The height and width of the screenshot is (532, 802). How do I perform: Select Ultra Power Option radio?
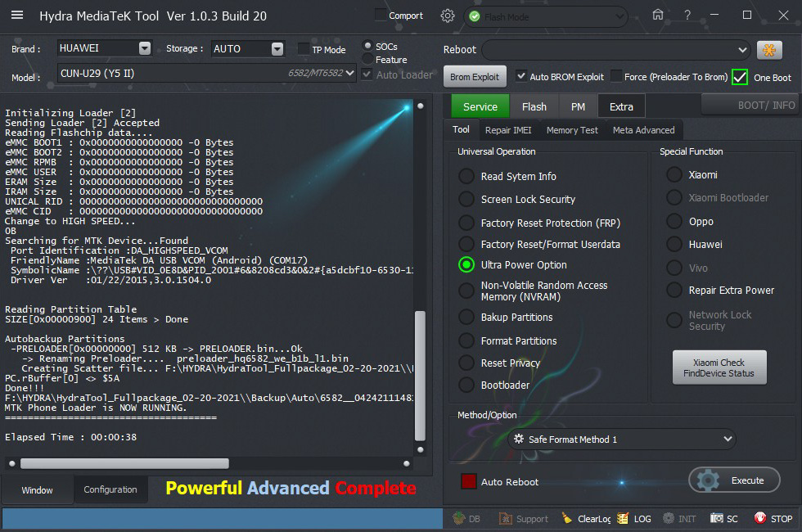tap(466, 264)
